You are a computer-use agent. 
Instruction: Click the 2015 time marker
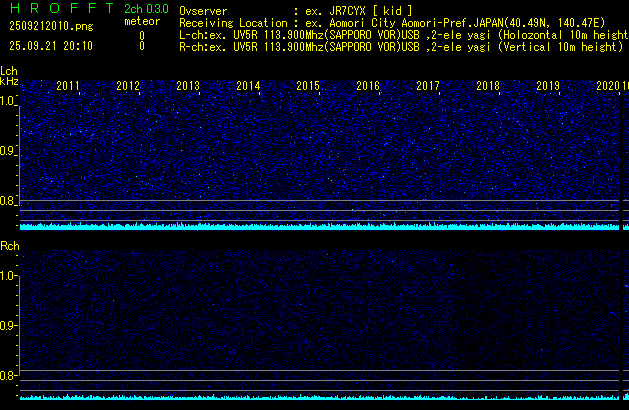[x=308, y=87]
